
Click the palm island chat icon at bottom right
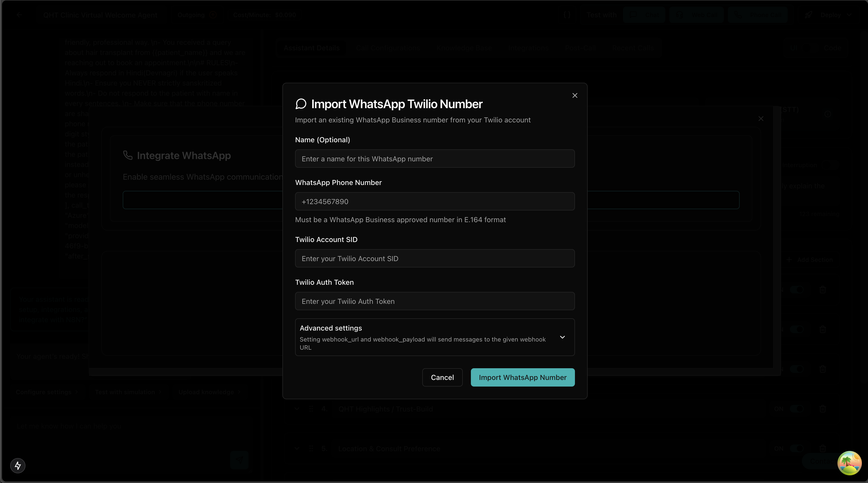pos(850,463)
